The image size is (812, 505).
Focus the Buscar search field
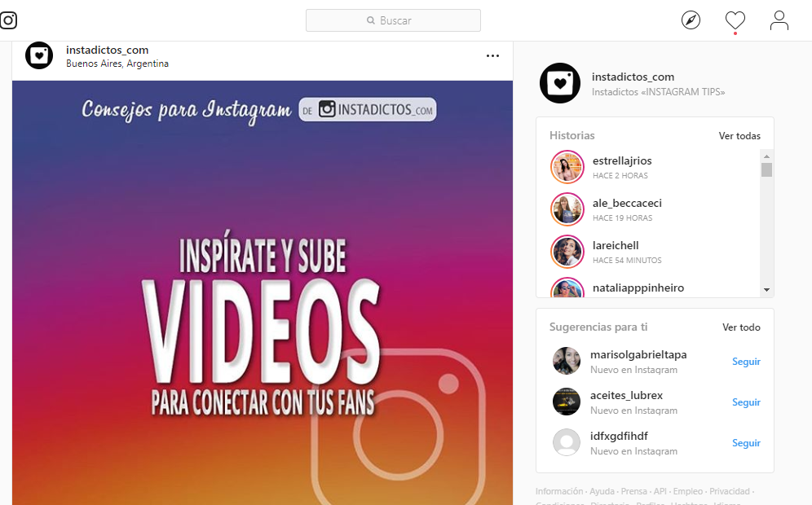tap(393, 20)
